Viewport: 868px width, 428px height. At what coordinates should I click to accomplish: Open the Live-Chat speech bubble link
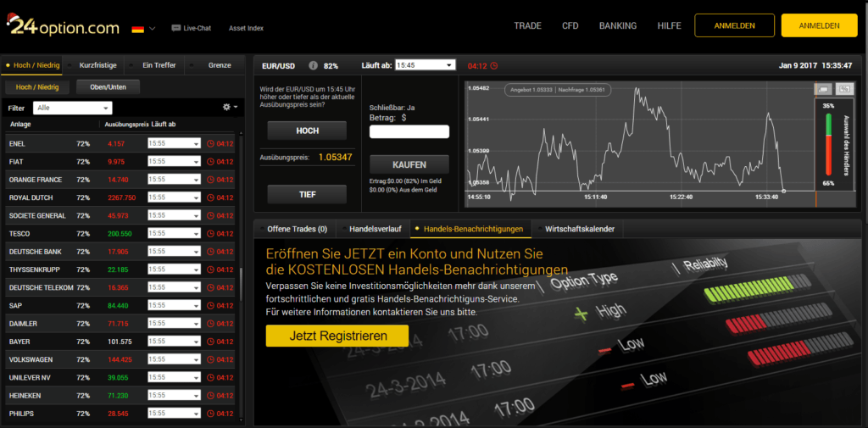[191, 28]
